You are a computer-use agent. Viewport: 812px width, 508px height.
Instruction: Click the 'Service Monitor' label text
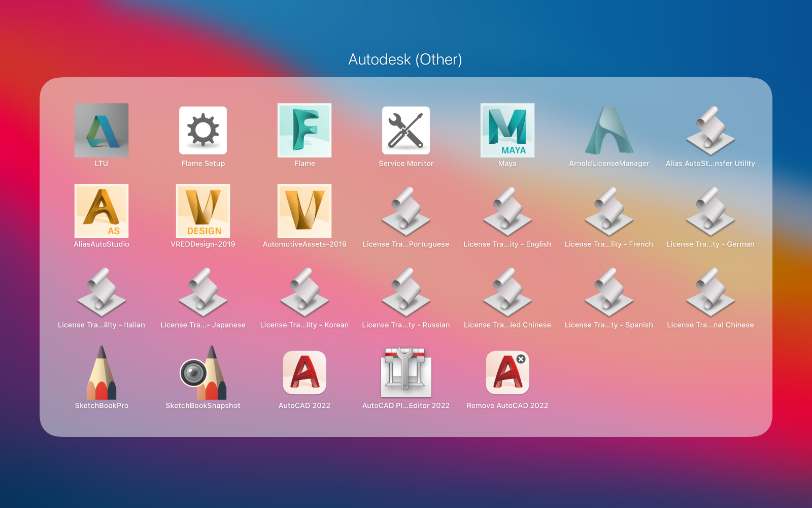(x=406, y=164)
